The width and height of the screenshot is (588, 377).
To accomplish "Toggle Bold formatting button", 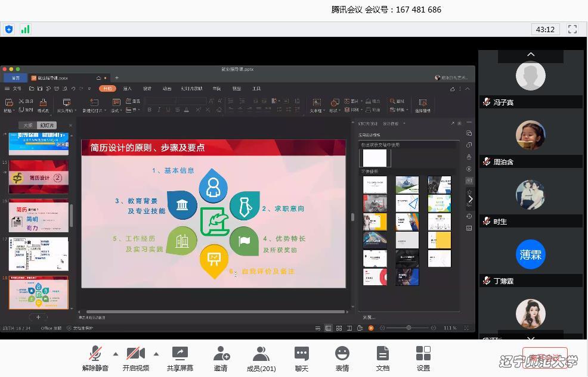I will (x=150, y=110).
